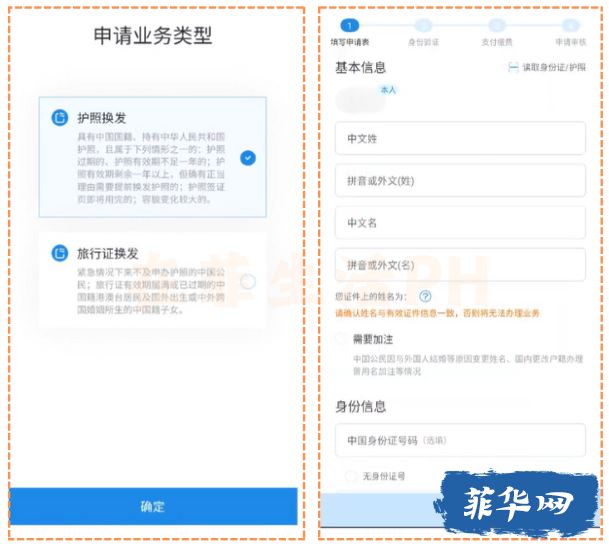Tap the 本人 tag label

point(388,90)
